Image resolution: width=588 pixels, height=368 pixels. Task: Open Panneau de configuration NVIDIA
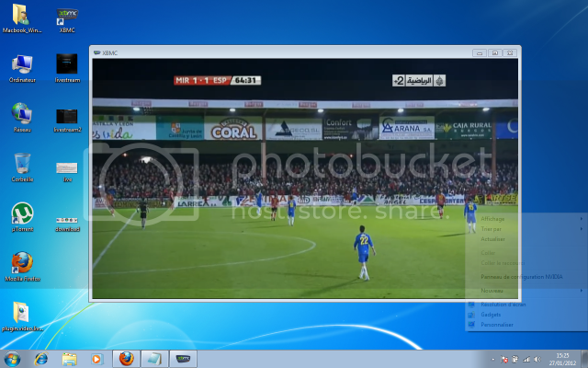tap(525, 277)
